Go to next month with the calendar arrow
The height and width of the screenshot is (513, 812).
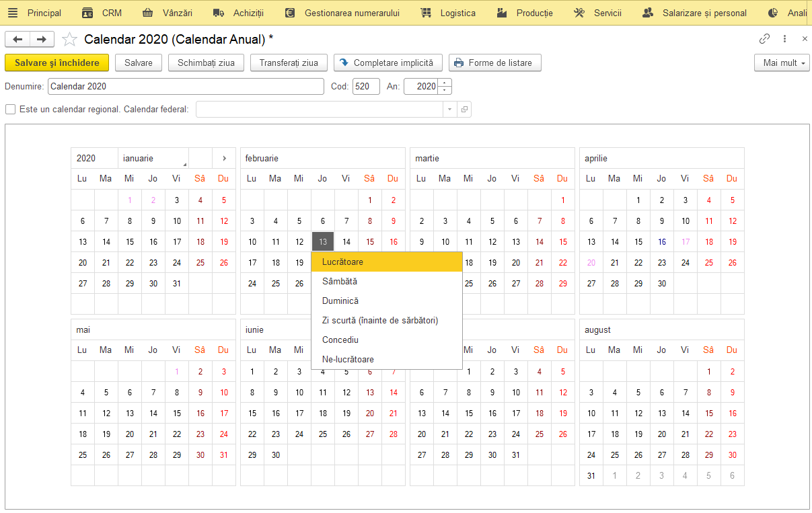click(x=224, y=159)
